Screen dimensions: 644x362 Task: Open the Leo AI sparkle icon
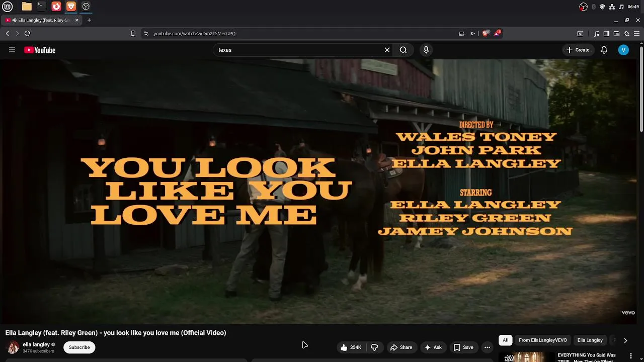[626, 33]
